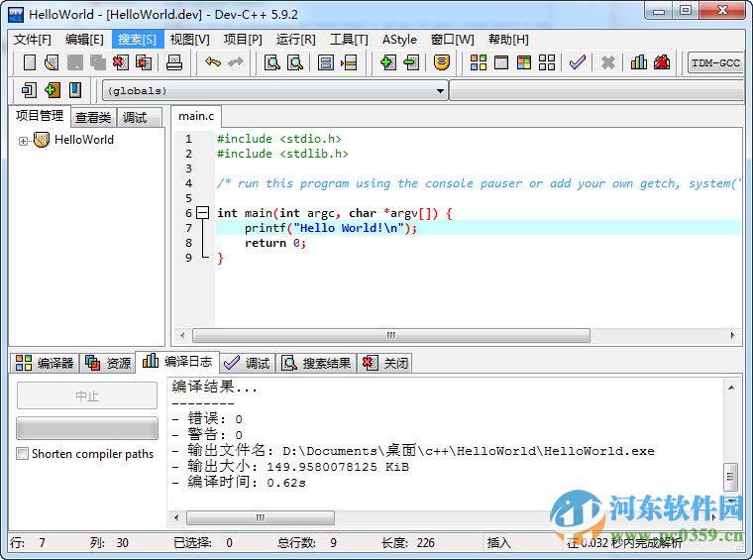Open the 文件[F] menu
Image resolution: width=753 pixels, height=560 pixels.
[32, 40]
